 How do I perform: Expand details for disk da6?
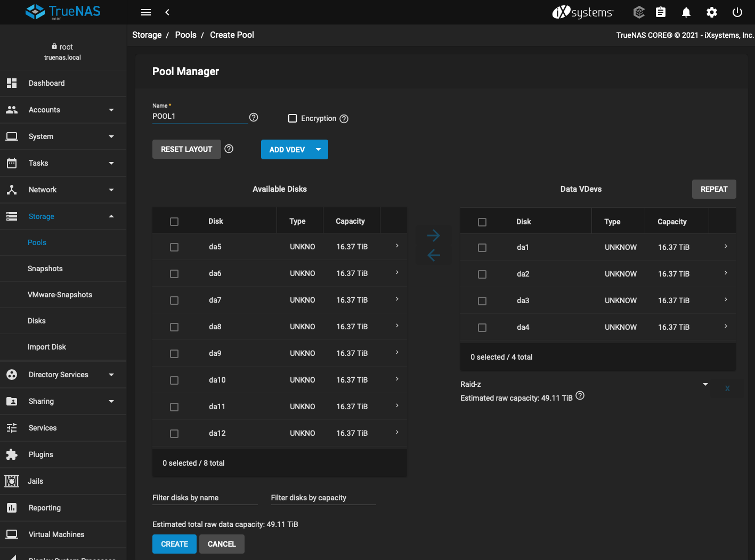pyautogui.click(x=397, y=273)
